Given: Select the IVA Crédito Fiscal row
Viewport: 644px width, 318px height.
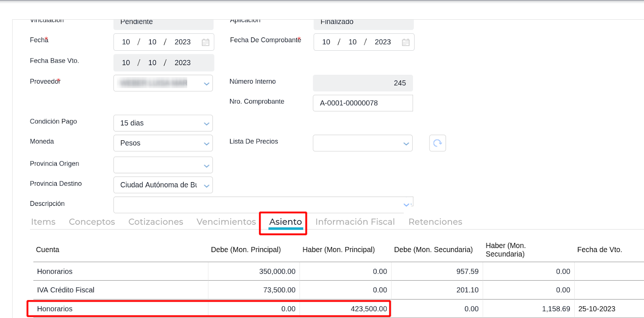Looking at the screenshot, I should point(66,290).
